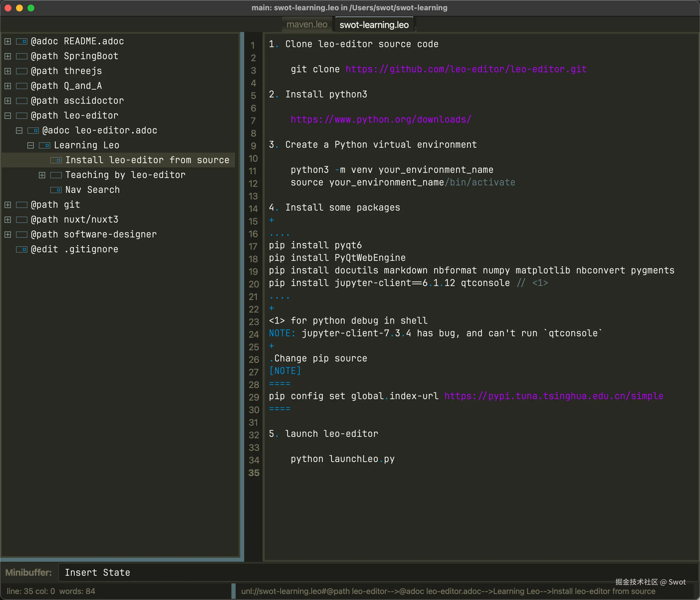Click the node icon box beside README.adoc

pyautogui.click(x=22, y=41)
